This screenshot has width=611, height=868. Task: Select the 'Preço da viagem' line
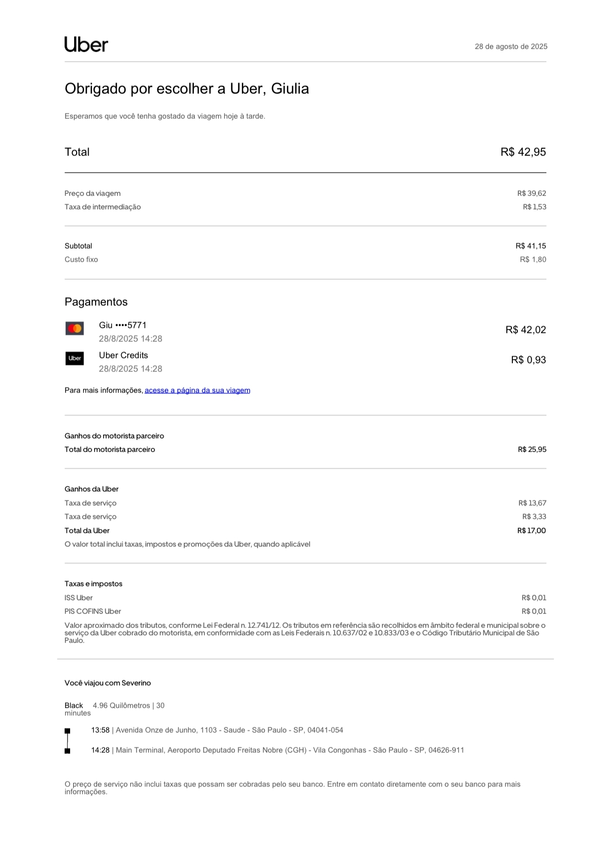pos(93,193)
